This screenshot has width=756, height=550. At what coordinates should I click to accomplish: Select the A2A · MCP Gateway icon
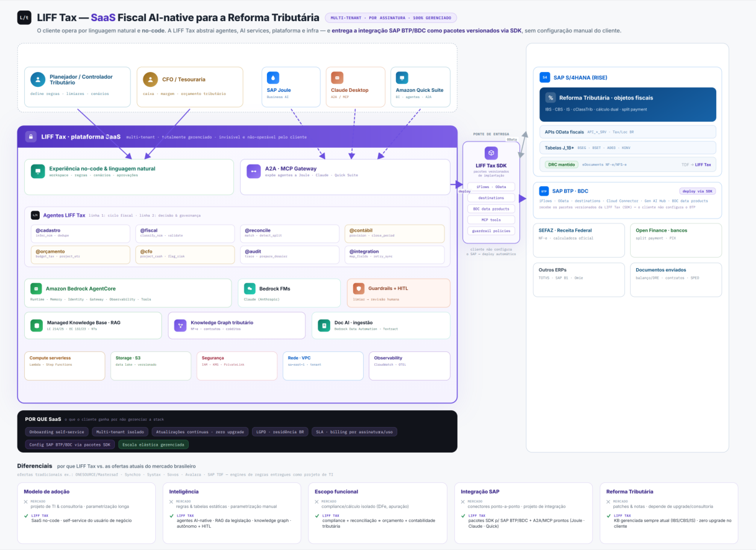pyautogui.click(x=253, y=171)
